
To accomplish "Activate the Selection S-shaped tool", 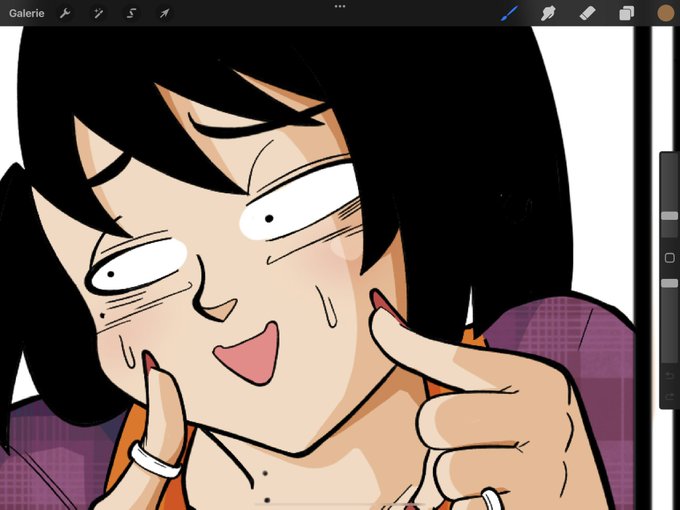I will [x=131, y=13].
